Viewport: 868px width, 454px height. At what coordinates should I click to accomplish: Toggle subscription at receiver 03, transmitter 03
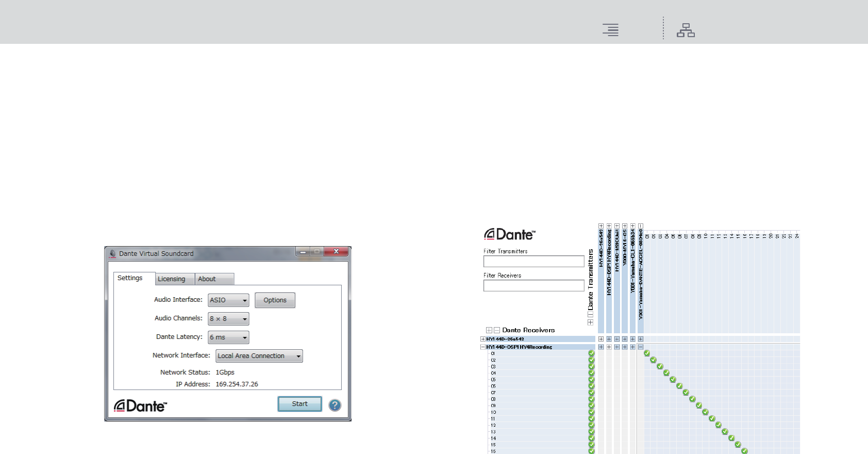coord(660,366)
